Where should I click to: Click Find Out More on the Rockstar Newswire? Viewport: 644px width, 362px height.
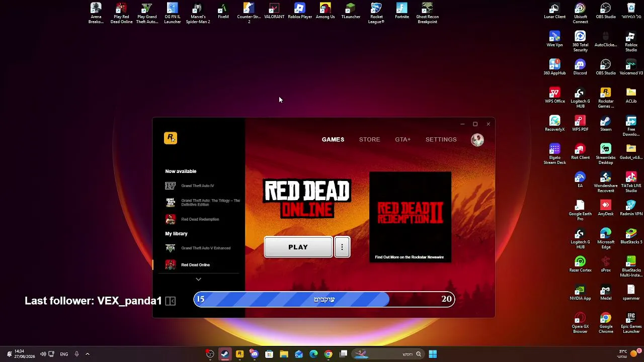coord(409,257)
